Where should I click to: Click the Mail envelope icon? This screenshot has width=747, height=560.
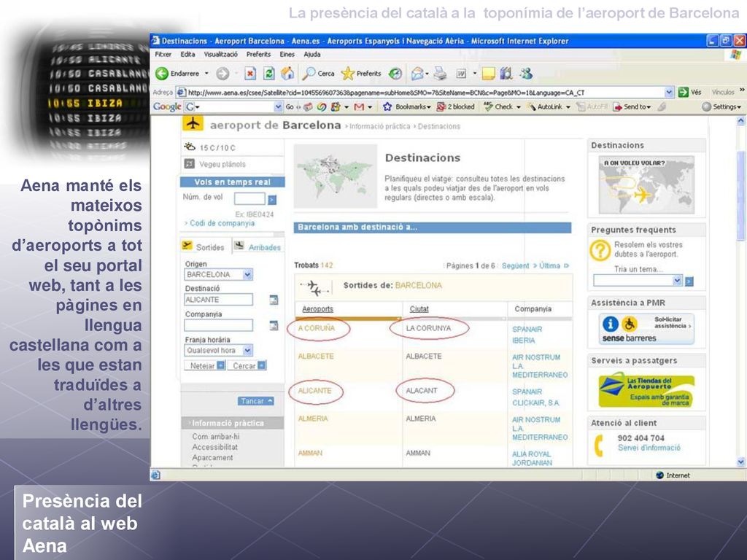(417, 74)
